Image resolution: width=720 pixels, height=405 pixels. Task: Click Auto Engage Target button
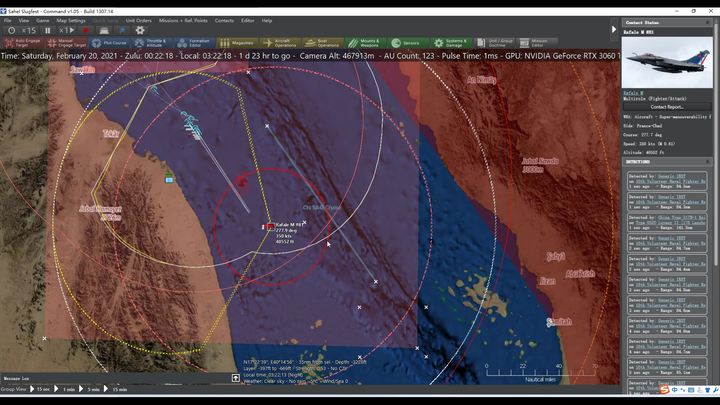coord(23,43)
